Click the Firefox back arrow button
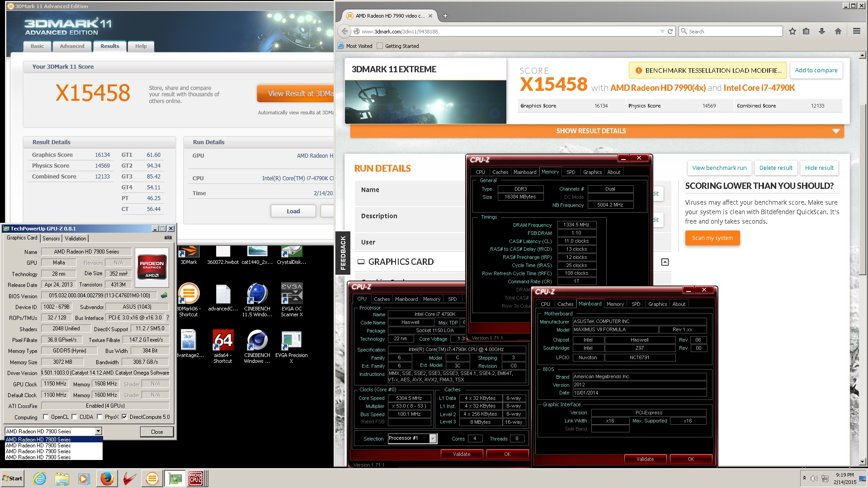 pos(345,31)
